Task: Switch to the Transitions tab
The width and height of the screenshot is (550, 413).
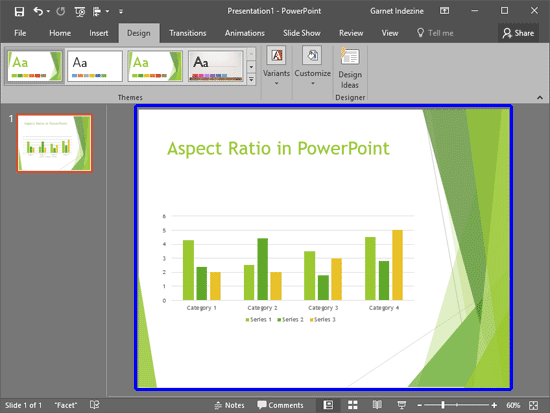Action: tap(188, 33)
